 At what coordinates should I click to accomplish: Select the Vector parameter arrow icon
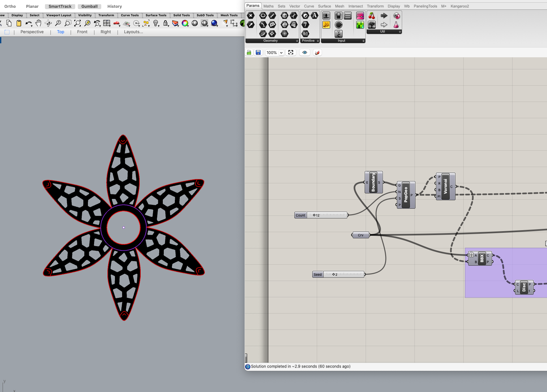coord(251,24)
